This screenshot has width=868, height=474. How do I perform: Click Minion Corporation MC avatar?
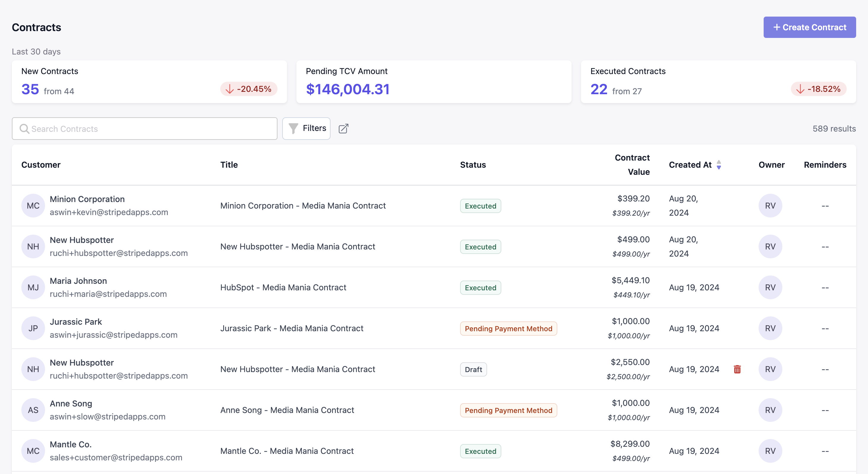(x=33, y=206)
